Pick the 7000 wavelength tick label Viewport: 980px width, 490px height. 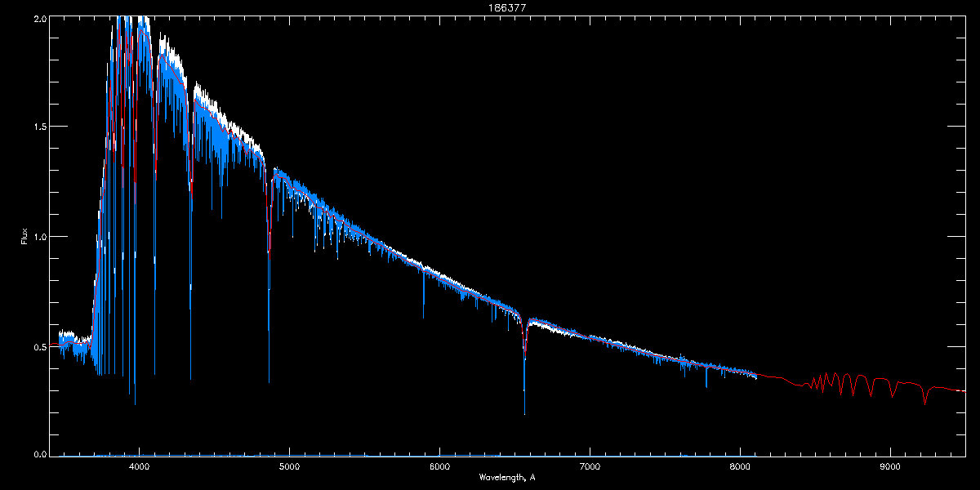click(590, 467)
